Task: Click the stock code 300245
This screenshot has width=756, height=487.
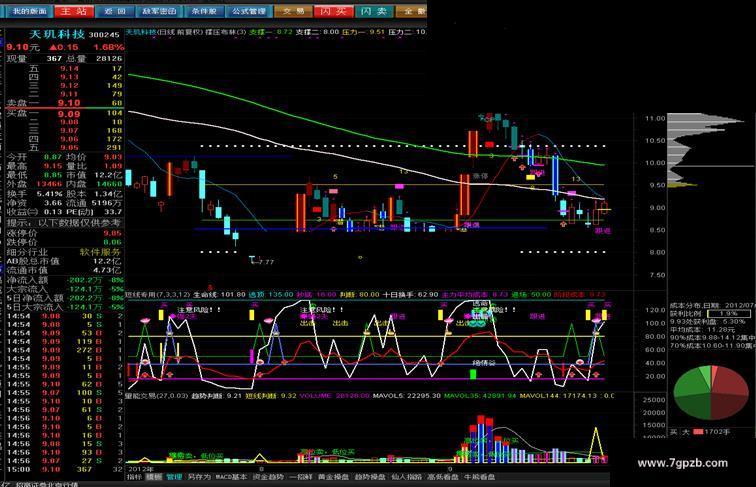Action: click(x=104, y=35)
